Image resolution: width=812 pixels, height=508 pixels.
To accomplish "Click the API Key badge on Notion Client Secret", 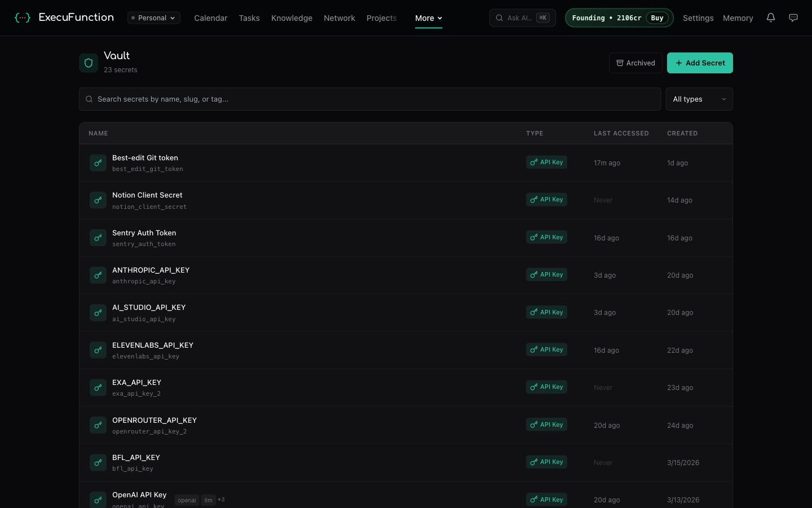I will (x=546, y=199).
